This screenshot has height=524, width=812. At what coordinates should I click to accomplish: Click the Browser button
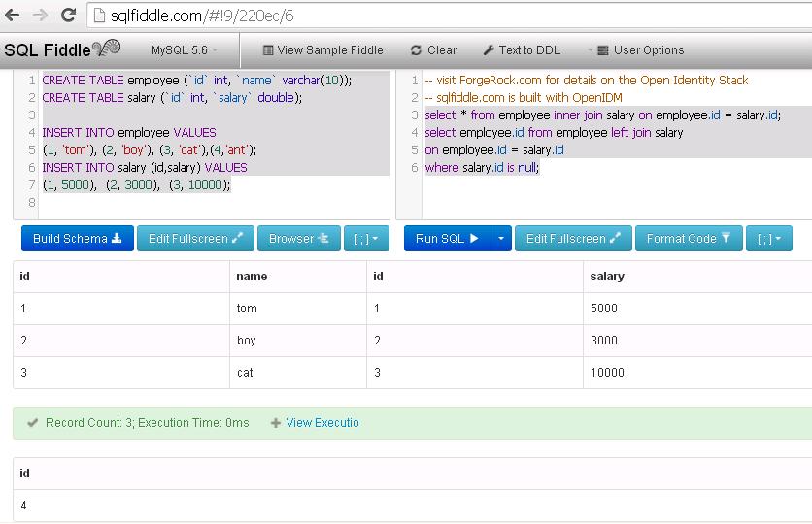coord(298,238)
